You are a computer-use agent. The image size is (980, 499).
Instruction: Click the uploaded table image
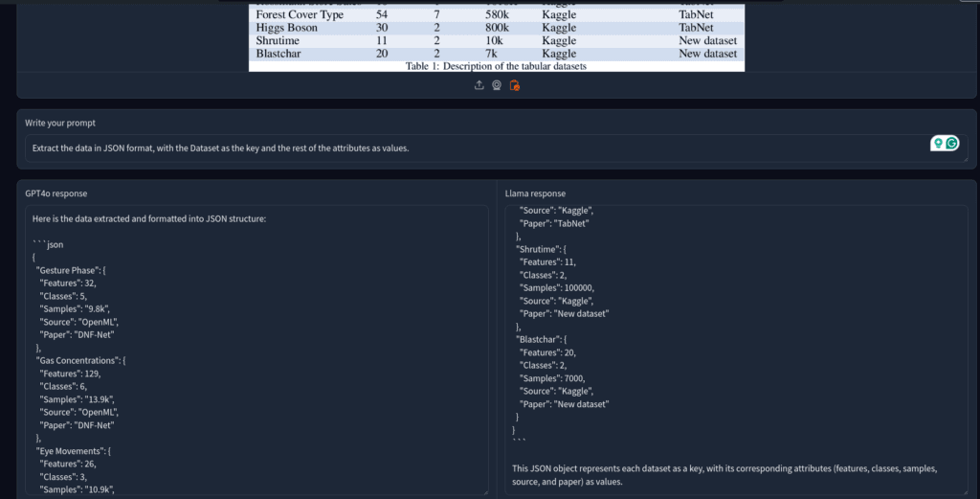point(497,37)
